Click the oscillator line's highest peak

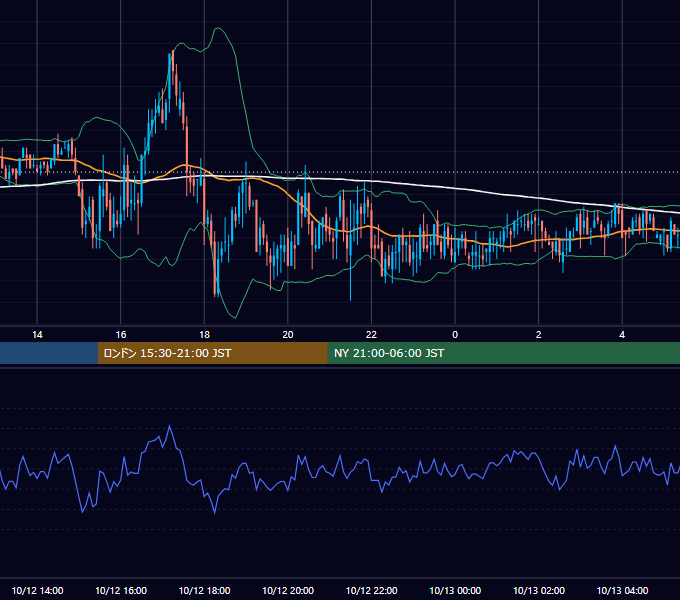point(170,427)
